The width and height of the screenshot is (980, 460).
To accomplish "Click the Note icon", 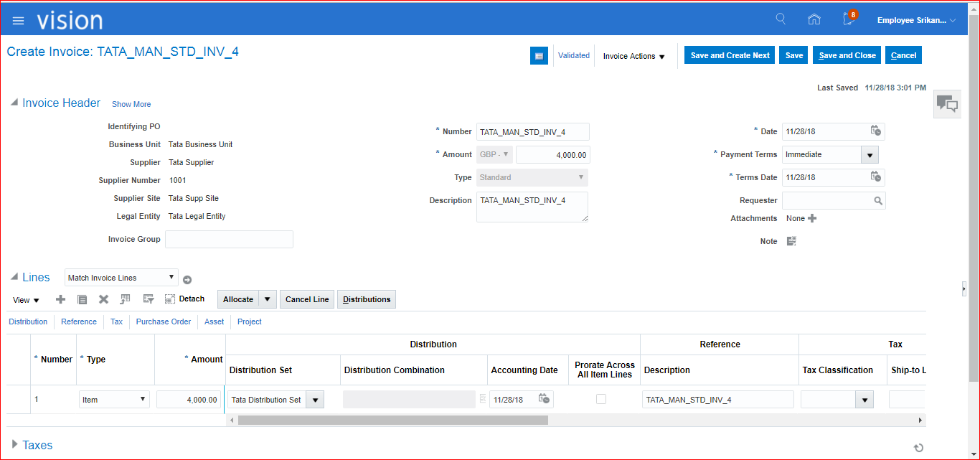I will point(791,241).
